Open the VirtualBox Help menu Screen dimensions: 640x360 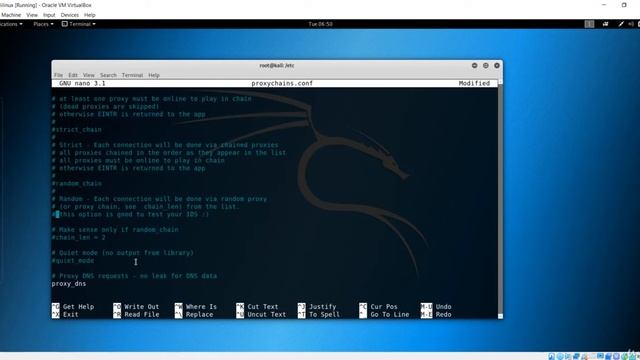(89, 15)
